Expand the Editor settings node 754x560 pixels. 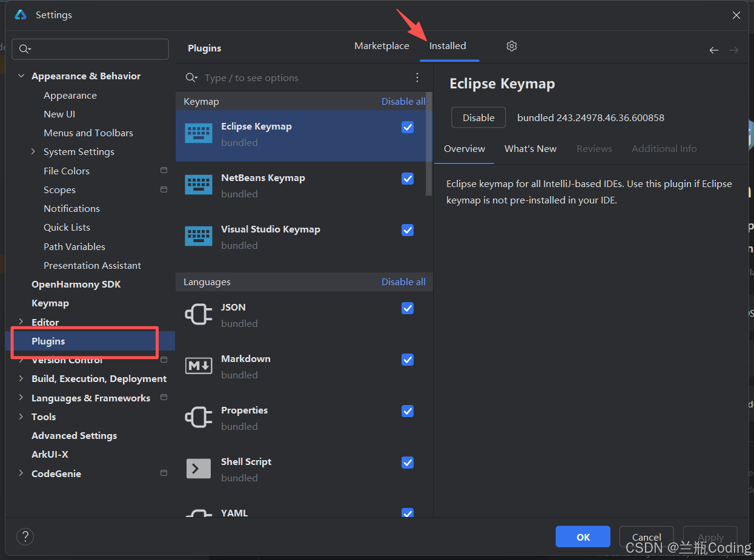[21, 322]
